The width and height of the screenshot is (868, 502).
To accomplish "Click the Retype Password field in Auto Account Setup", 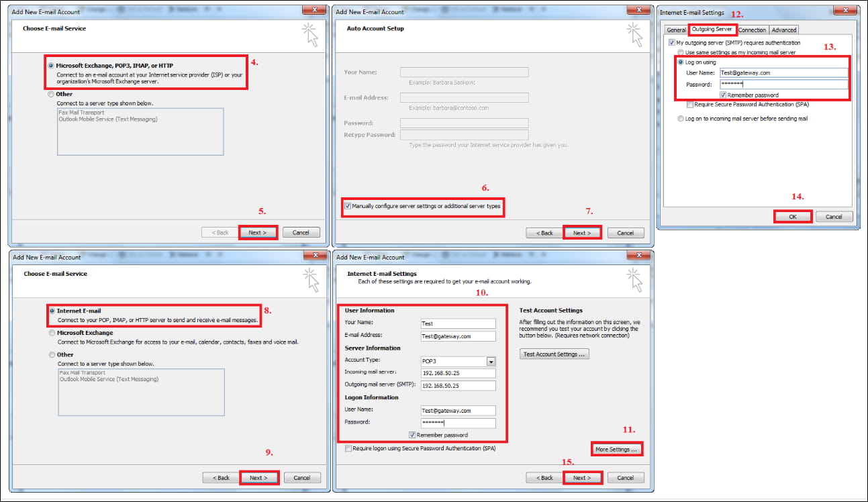I will (464, 135).
